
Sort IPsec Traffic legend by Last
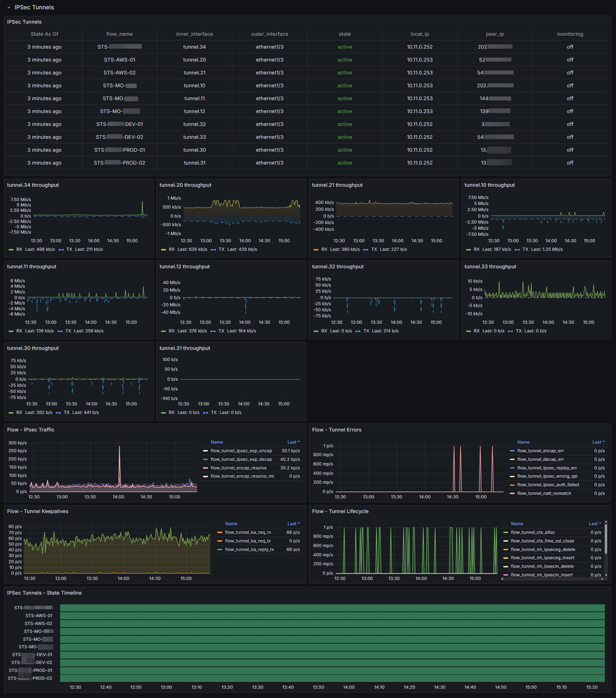[x=294, y=442]
